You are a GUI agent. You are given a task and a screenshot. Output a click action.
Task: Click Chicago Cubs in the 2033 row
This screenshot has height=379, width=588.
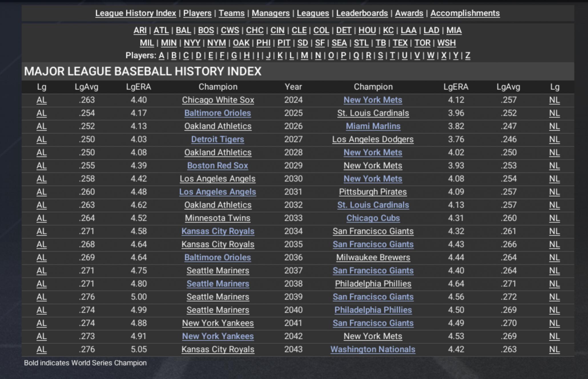click(373, 218)
